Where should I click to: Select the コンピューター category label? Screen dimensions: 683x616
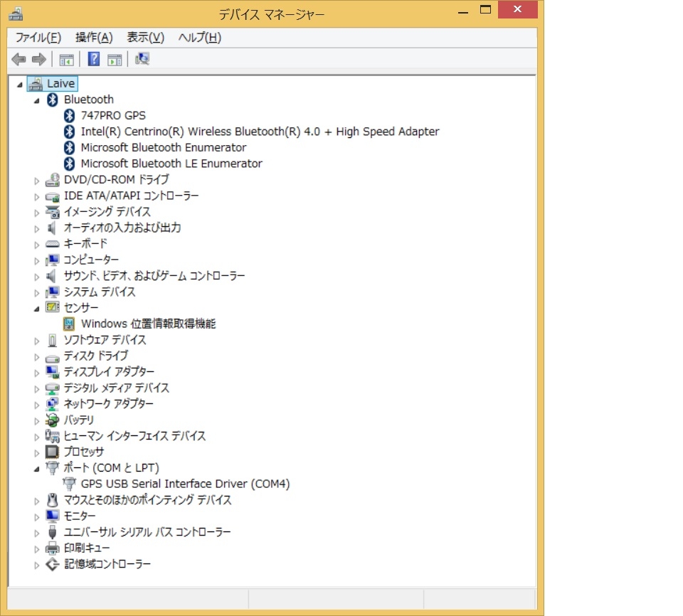coord(91,260)
